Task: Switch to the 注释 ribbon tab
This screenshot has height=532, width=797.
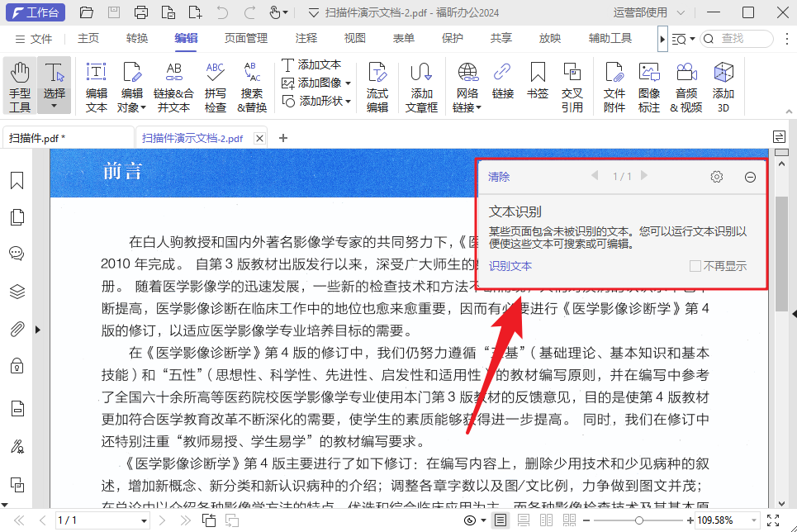Action: click(x=306, y=37)
